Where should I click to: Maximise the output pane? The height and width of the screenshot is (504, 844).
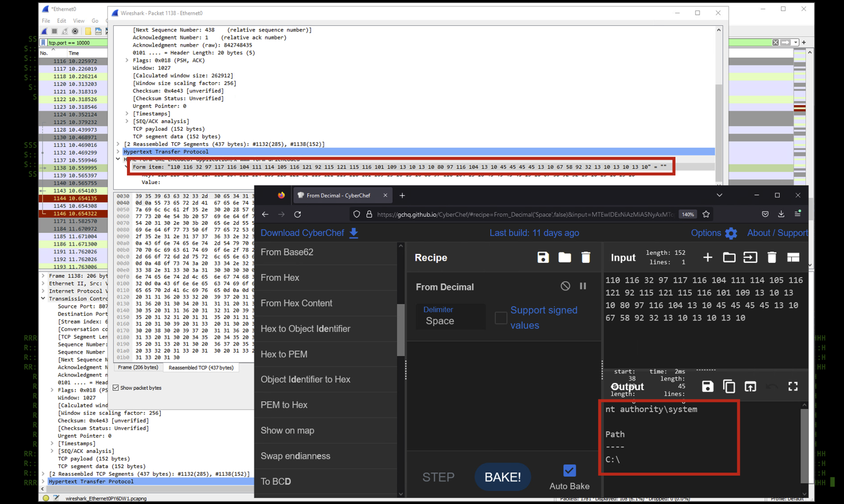(x=792, y=386)
